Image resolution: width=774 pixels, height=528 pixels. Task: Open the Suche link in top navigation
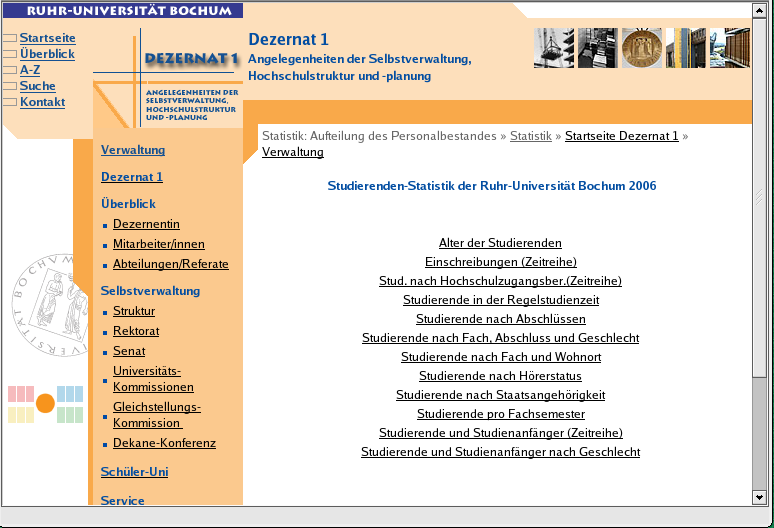[37, 86]
